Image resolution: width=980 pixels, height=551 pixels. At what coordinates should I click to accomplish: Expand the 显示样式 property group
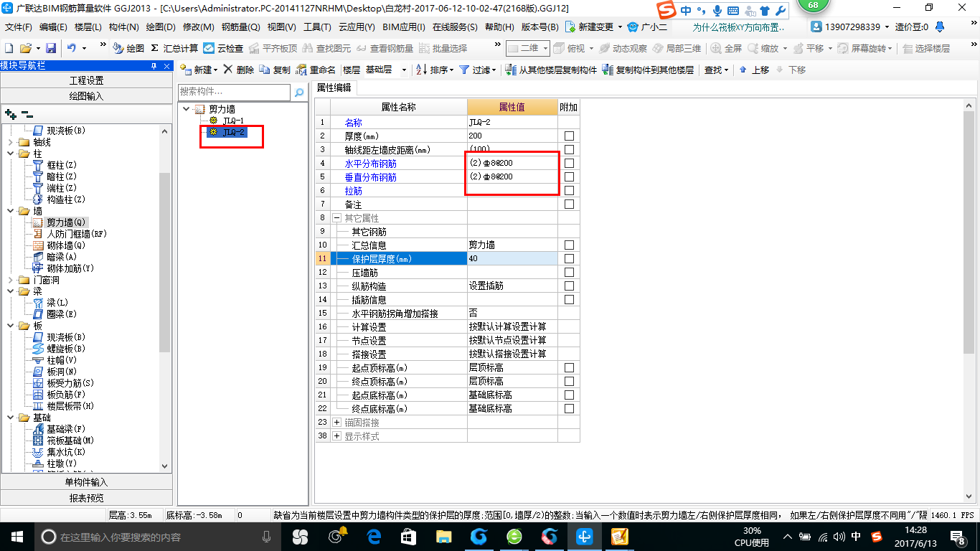(x=336, y=436)
